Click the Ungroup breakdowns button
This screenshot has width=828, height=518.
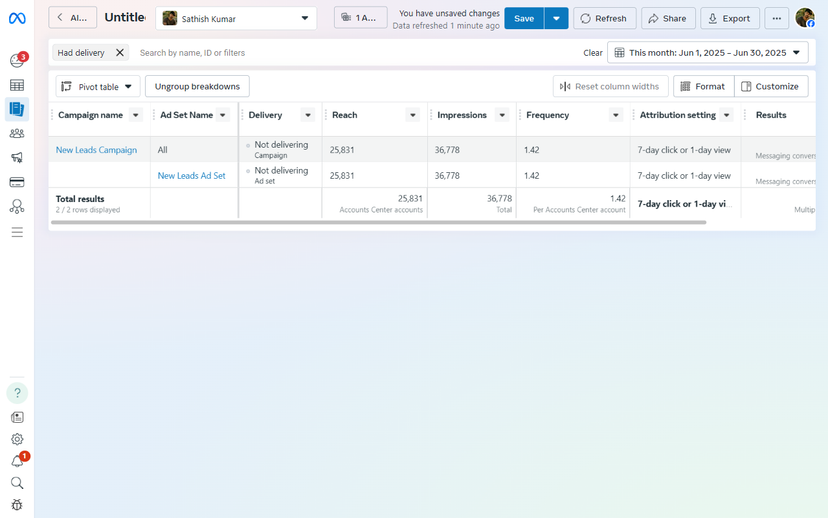tap(197, 87)
